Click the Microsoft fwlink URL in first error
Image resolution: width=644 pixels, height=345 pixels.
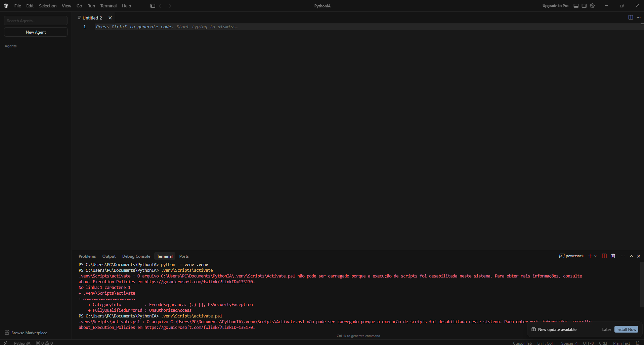(199, 282)
